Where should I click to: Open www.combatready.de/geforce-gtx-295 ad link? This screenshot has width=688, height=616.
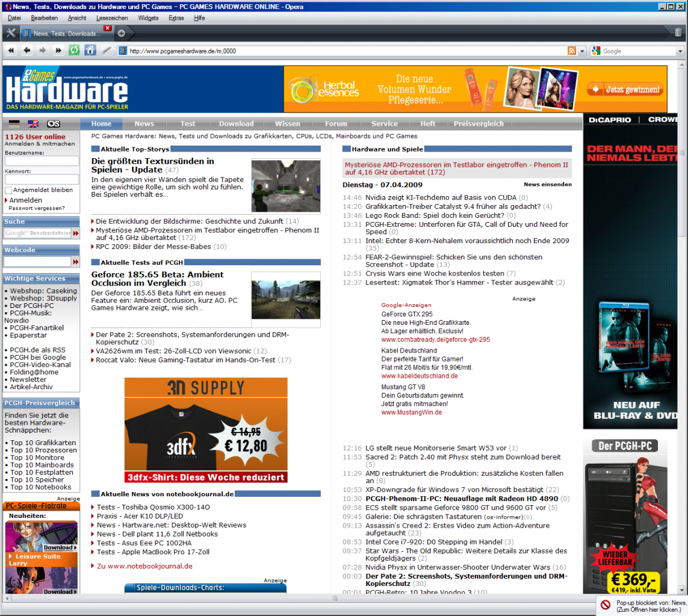click(435, 339)
